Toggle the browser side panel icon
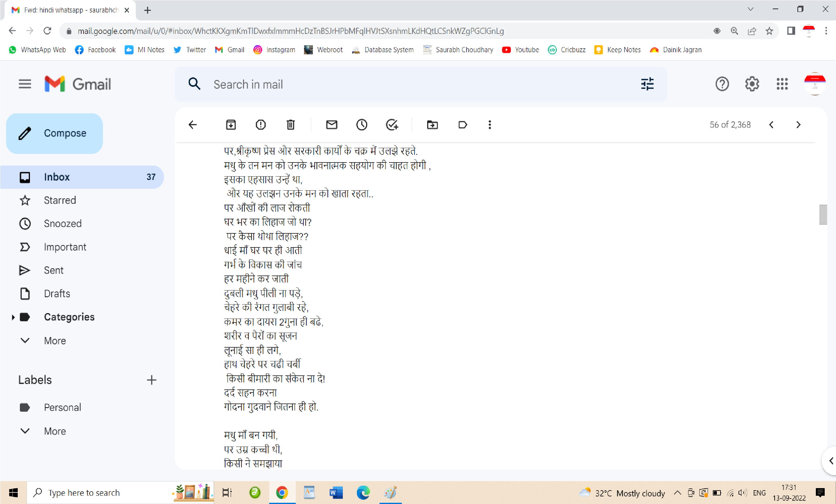 791,31
